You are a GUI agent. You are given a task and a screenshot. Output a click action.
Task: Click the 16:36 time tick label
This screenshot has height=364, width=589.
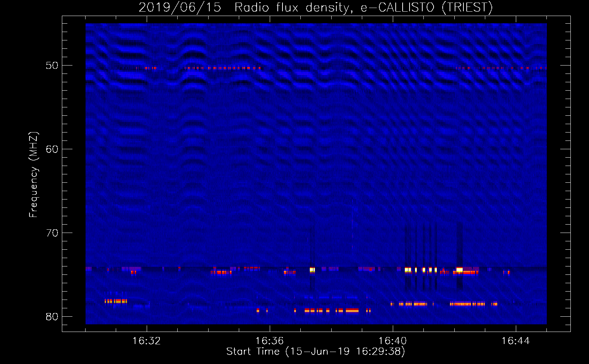click(x=269, y=341)
